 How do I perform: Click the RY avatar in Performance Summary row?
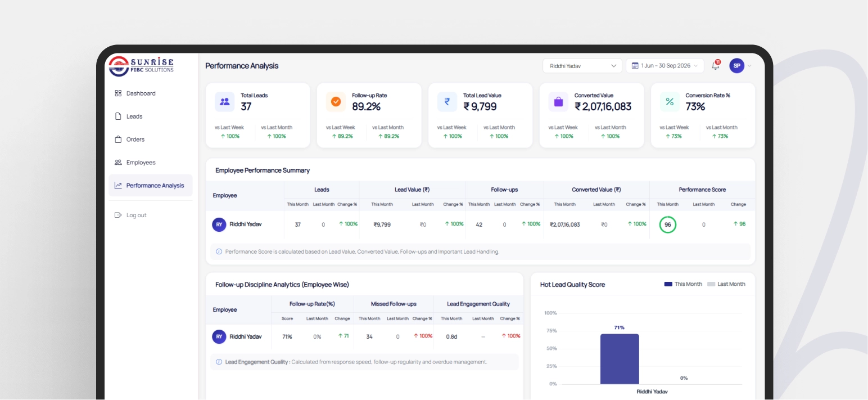(219, 224)
